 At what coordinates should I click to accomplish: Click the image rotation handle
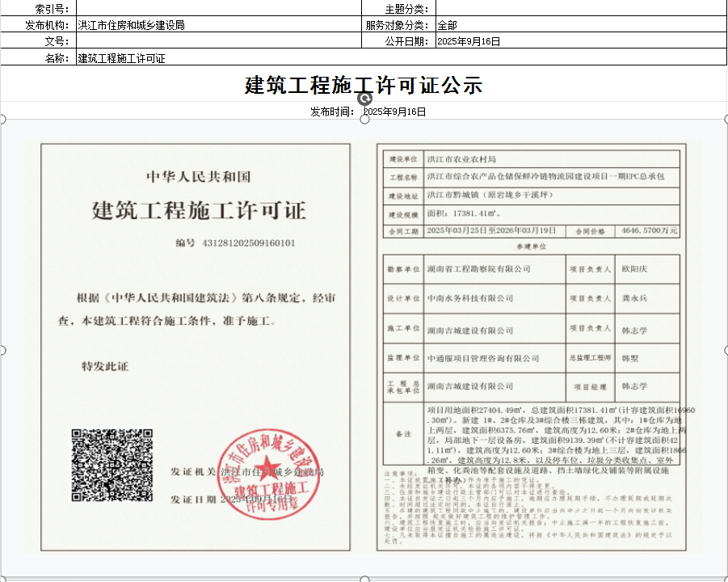pos(364,97)
